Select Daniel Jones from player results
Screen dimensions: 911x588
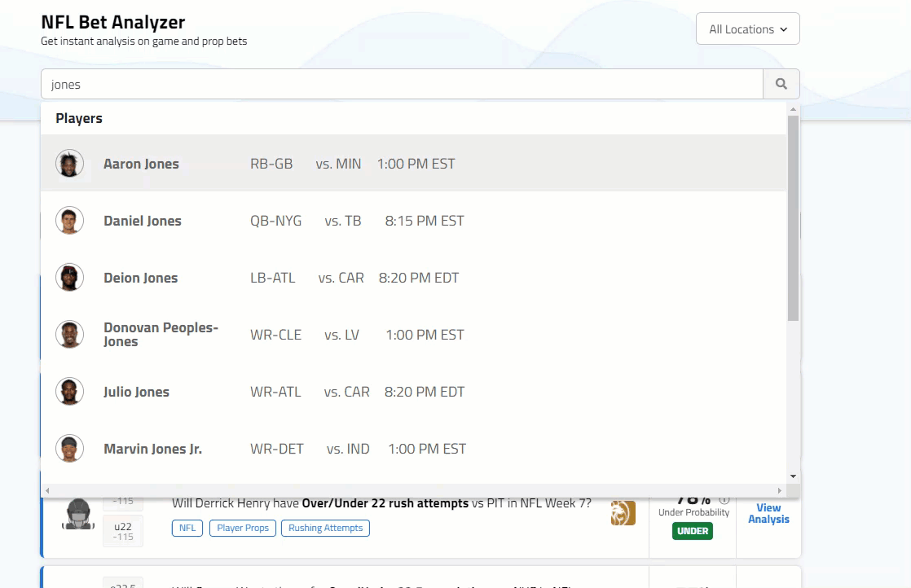414,221
